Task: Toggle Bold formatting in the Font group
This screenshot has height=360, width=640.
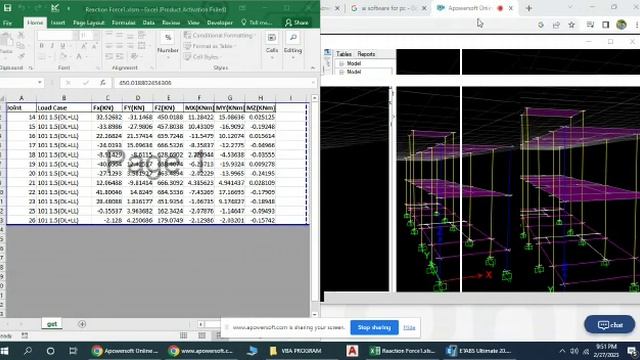Action: click(41, 46)
